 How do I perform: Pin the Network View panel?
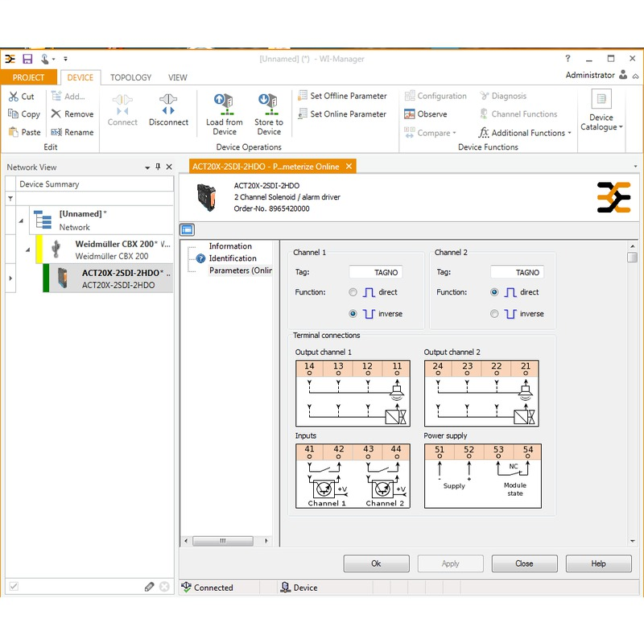[158, 167]
